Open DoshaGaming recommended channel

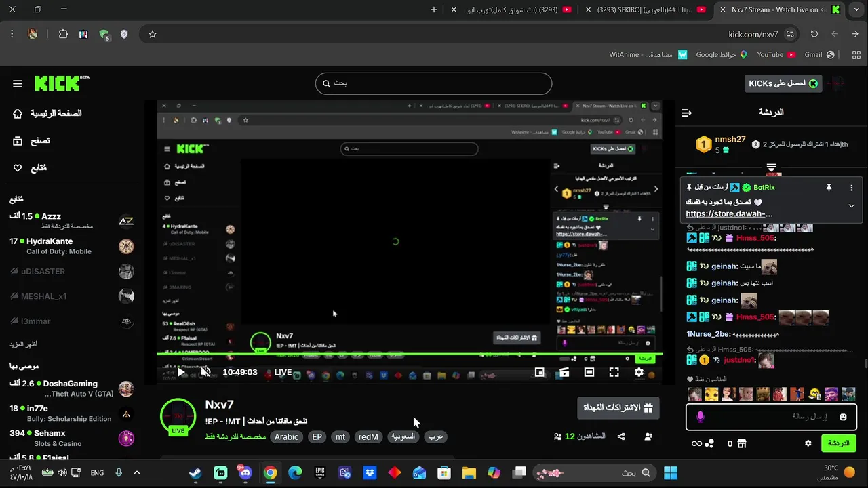point(72,388)
